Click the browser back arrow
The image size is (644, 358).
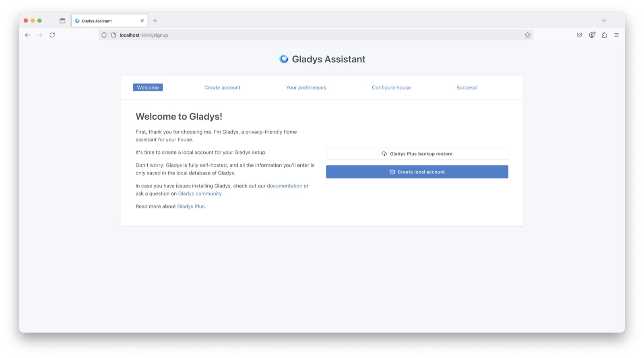27,35
